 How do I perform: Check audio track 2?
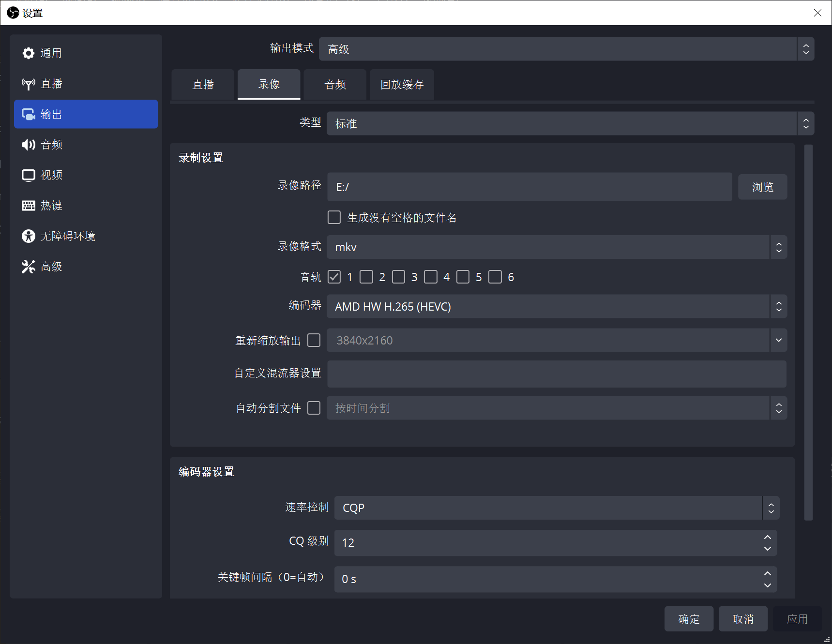(366, 276)
